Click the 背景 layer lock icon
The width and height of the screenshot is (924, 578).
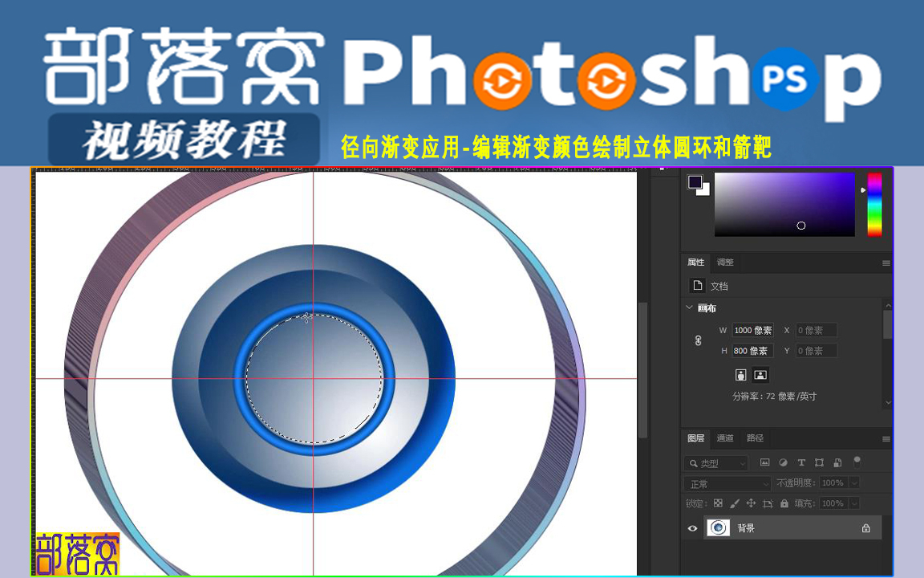point(865,528)
